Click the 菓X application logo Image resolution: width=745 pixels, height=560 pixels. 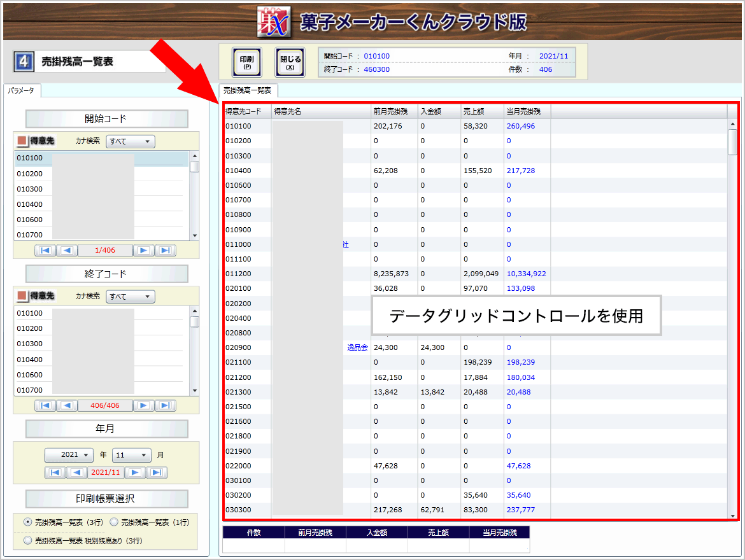coord(274,22)
